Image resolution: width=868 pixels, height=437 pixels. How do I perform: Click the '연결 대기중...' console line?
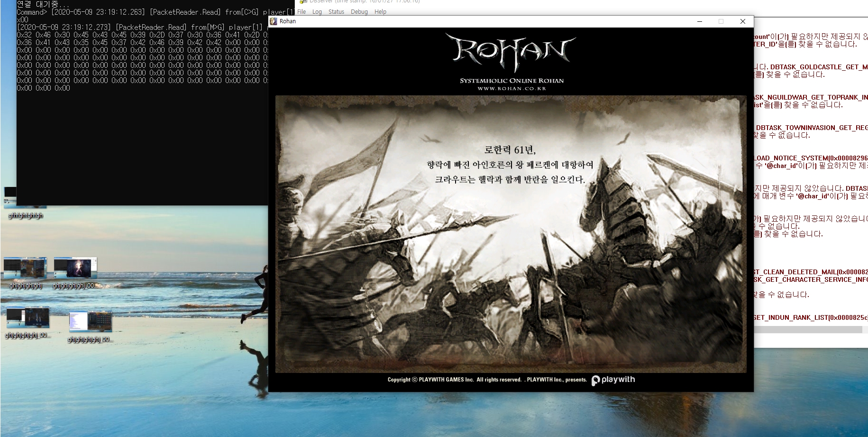tap(43, 4)
